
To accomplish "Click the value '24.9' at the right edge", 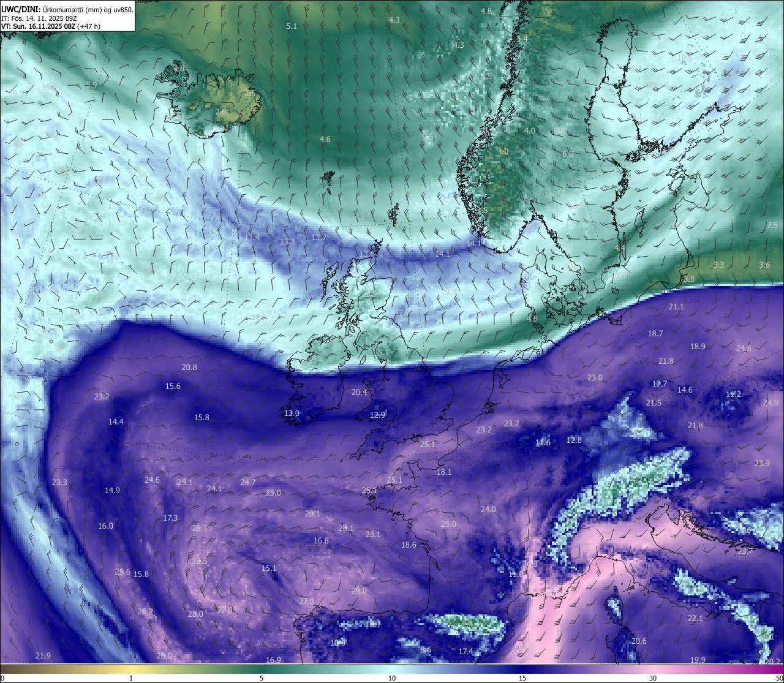I will (771, 402).
